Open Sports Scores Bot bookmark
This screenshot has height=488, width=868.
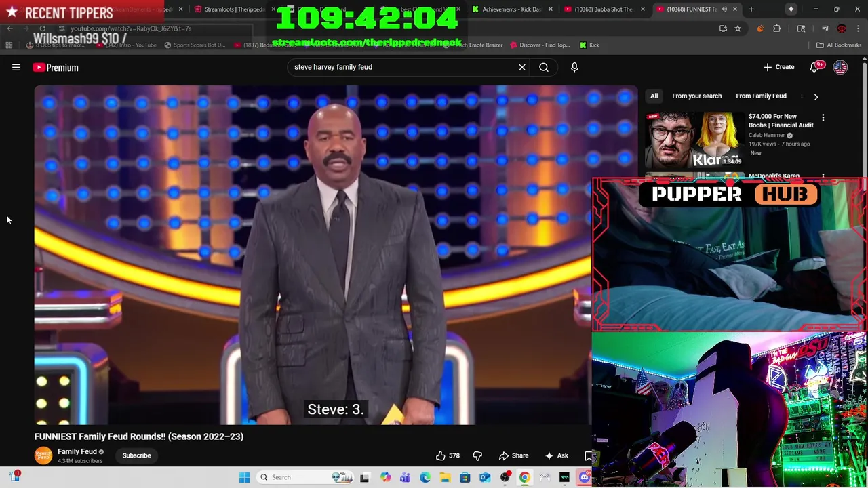[195, 45]
